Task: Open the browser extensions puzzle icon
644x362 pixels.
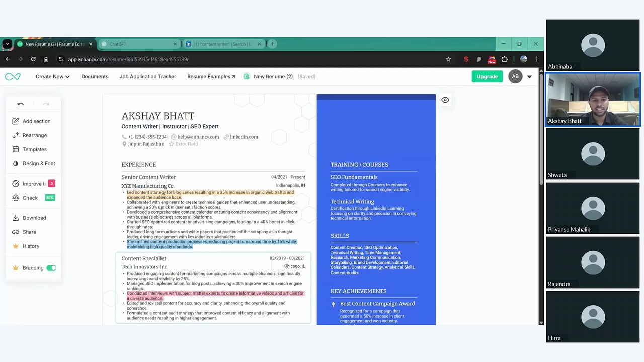Action: [505, 59]
